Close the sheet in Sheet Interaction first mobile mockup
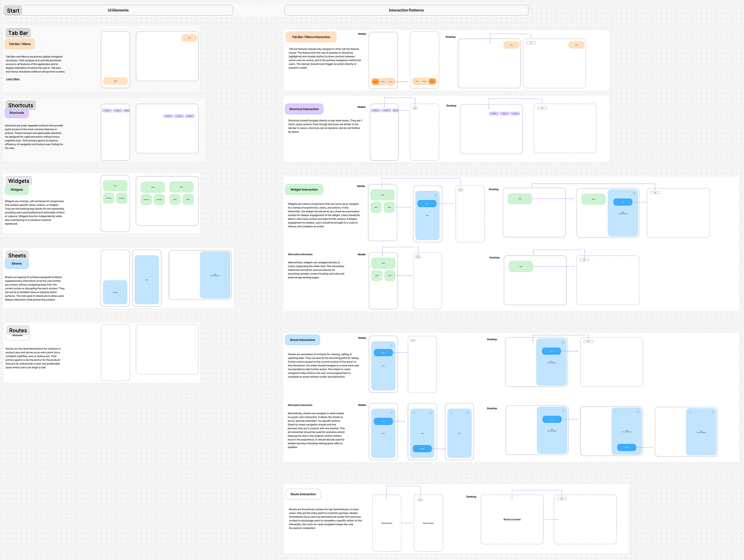The image size is (744, 560). point(391,345)
